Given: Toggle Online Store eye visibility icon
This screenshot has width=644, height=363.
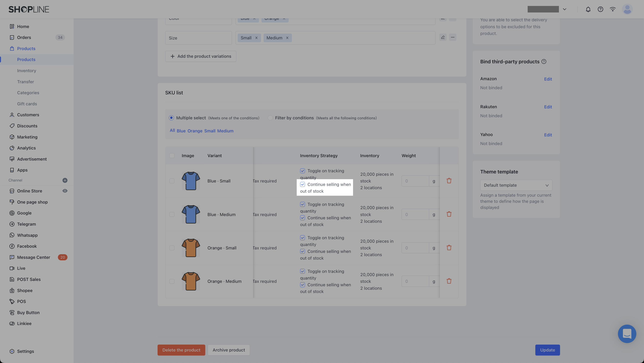Looking at the screenshot, I should click(x=65, y=191).
